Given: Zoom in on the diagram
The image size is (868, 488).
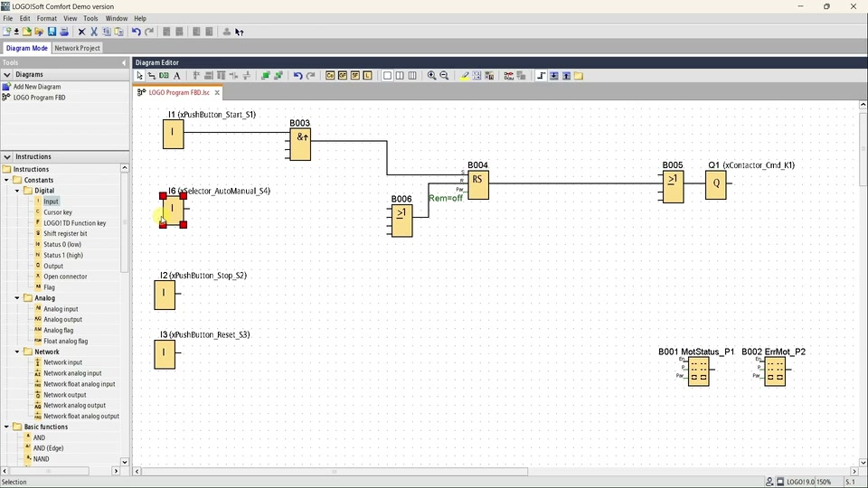Looking at the screenshot, I should 432,76.
